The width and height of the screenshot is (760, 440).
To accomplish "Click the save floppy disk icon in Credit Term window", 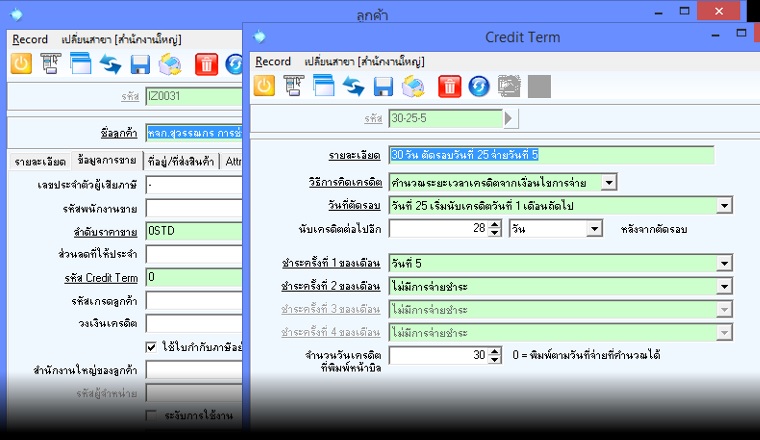I will [383, 86].
